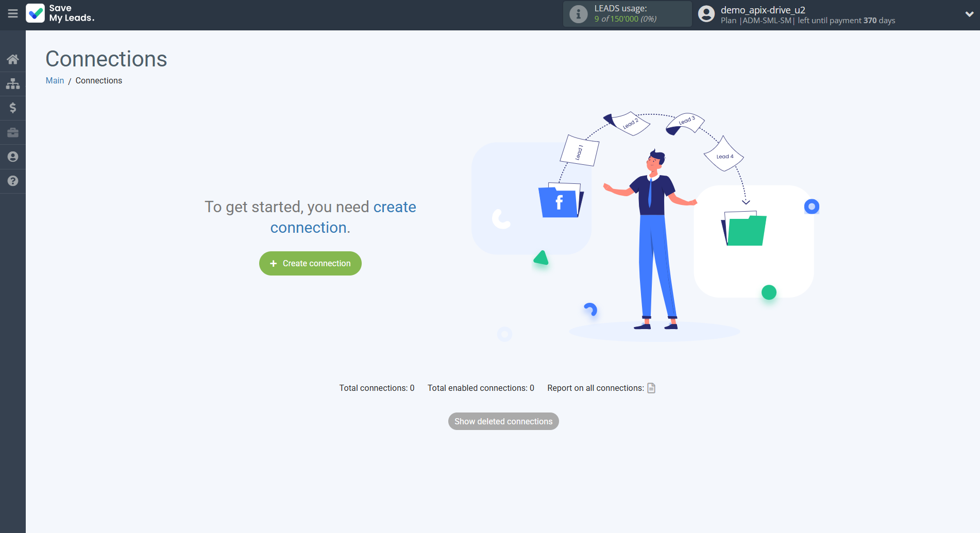This screenshot has height=533, width=980.
Task: Expand the account options chevron
Action: (x=968, y=14)
